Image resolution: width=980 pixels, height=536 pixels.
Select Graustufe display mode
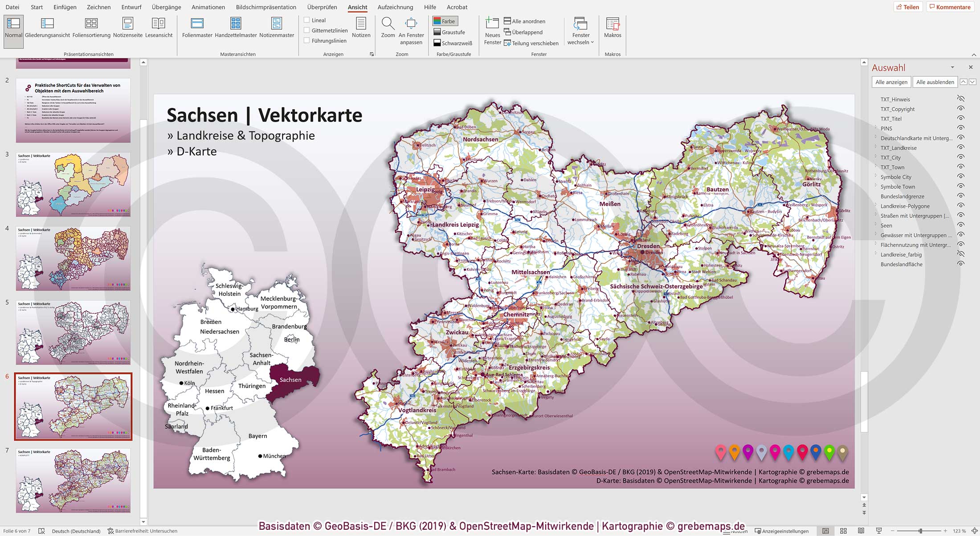point(452,32)
